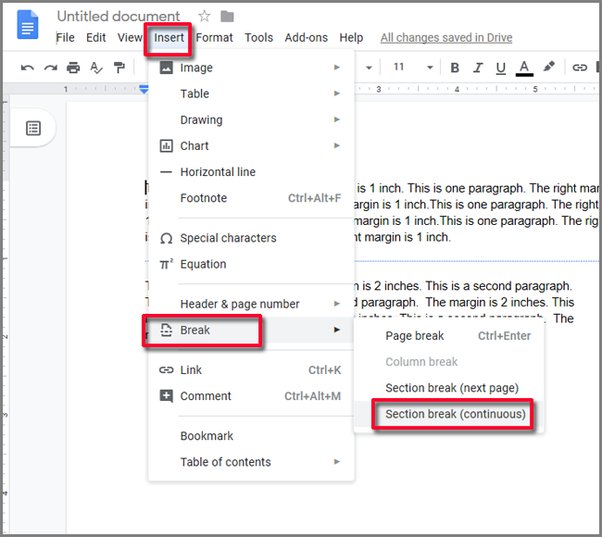The width and height of the screenshot is (602, 537).
Task: Click the Break menu icon
Action: (x=166, y=330)
